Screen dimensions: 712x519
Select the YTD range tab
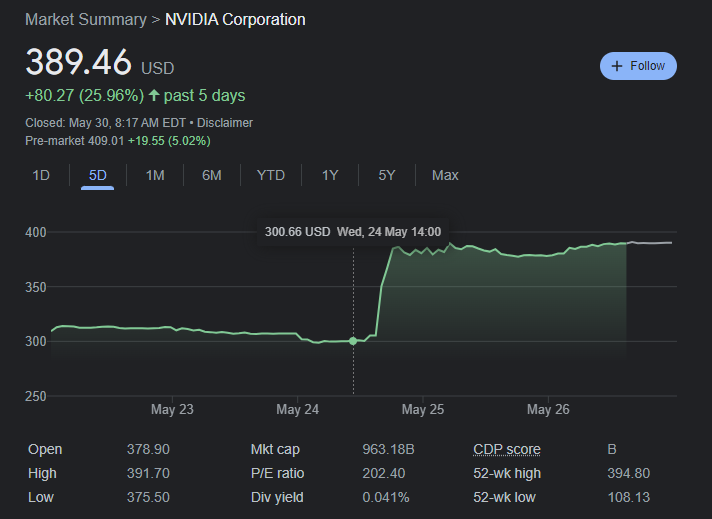[270, 175]
